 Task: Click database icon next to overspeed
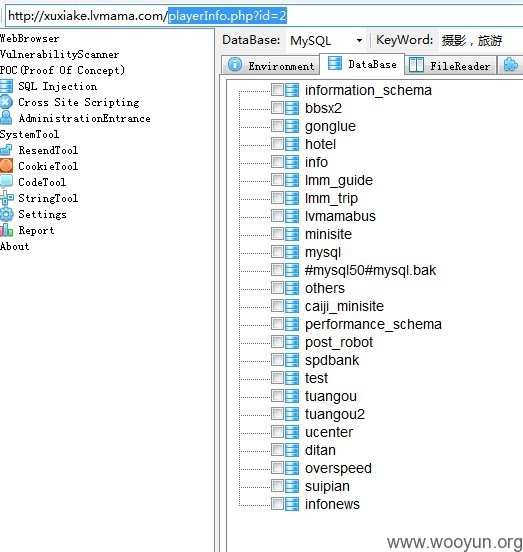coord(292,468)
